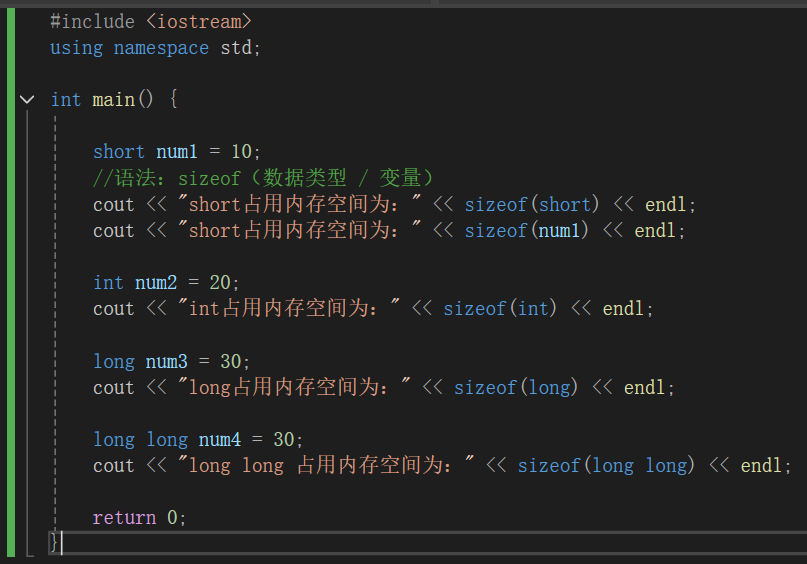This screenshot has height=564, width=807.
Task: Click the 'using' keyword
Action: (x=77, y=48)
